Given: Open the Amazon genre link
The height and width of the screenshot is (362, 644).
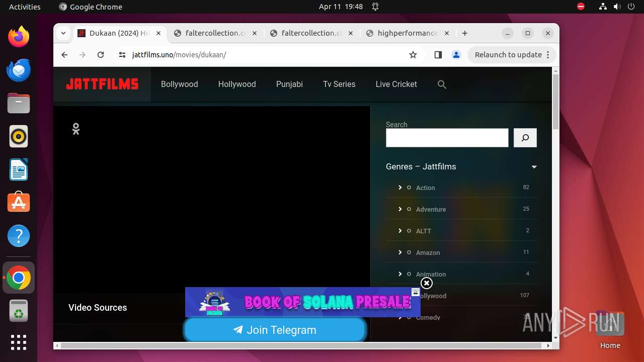Looking at the screenshot, I should click(x=428, y=252).
